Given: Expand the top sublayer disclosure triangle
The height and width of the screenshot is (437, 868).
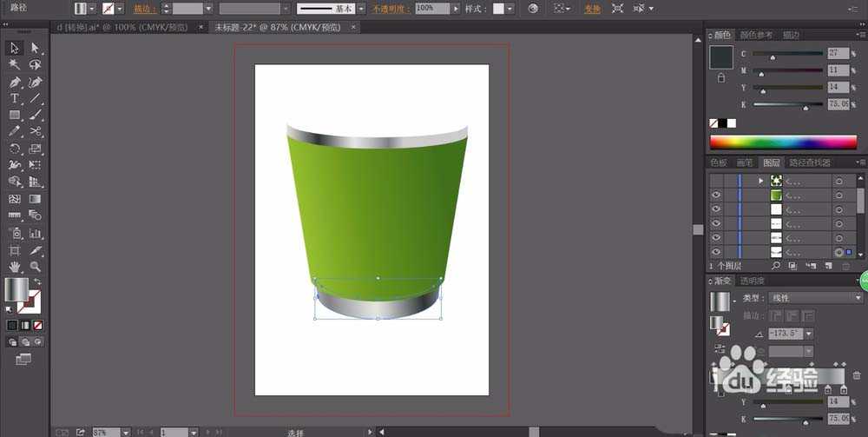Looking at the screenshot, I should 761,181.
